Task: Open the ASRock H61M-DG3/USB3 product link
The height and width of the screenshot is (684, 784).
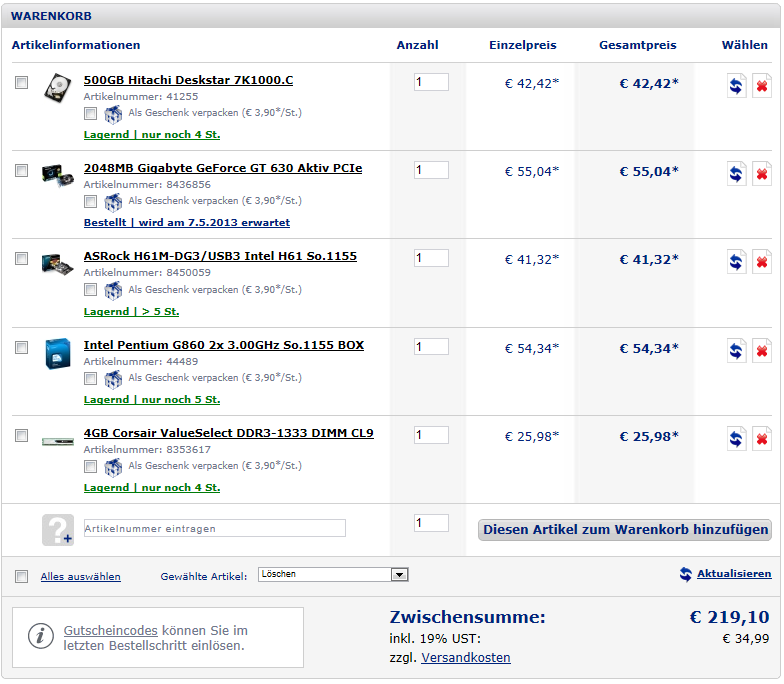Action: click(x=220, y=256)
